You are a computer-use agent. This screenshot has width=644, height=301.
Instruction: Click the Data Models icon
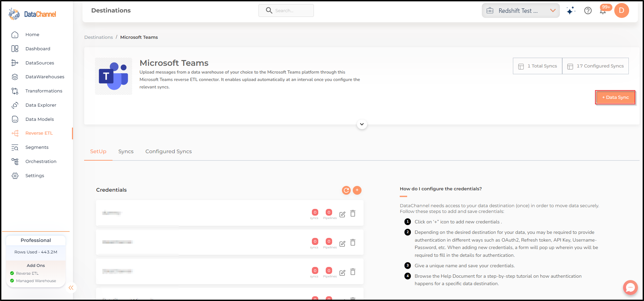tap(15, 119)
